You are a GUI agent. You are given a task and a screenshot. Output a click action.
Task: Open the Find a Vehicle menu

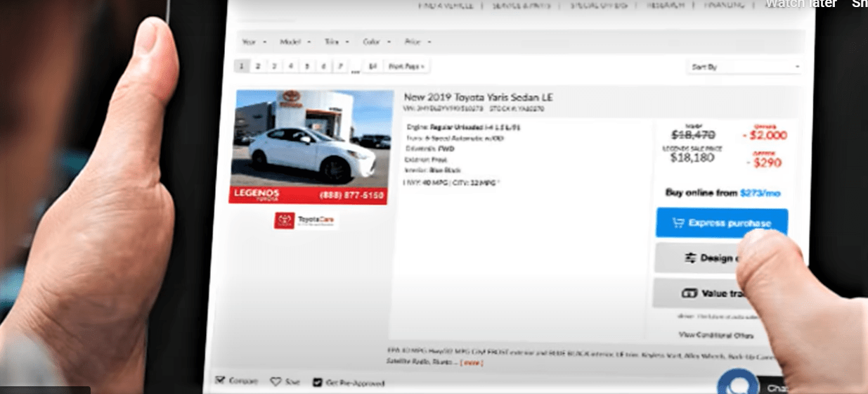coord(446,6)
